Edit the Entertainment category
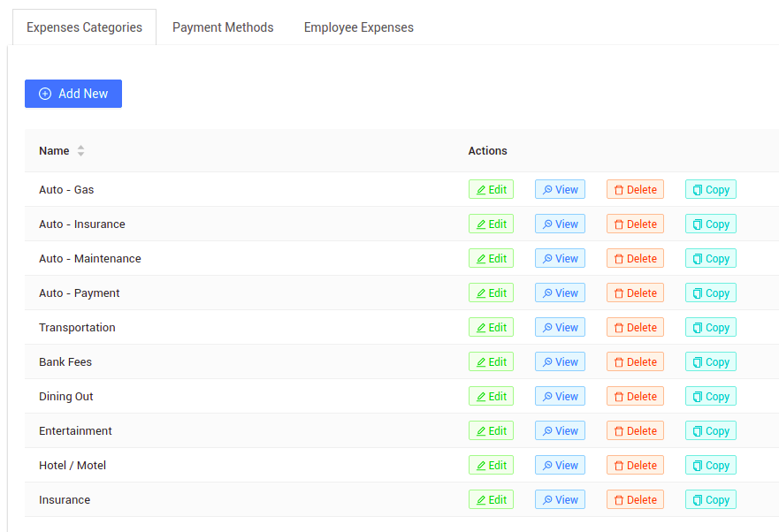 click(x=492, y=430)
